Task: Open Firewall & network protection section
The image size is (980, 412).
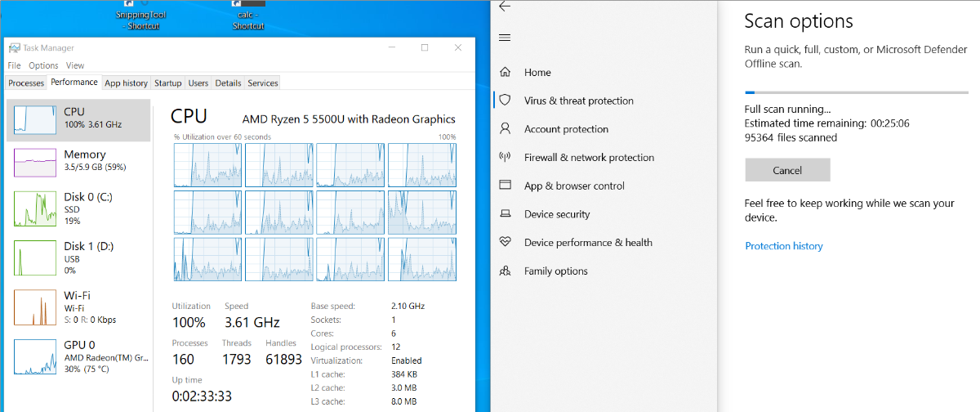Action: coord(589,157)
